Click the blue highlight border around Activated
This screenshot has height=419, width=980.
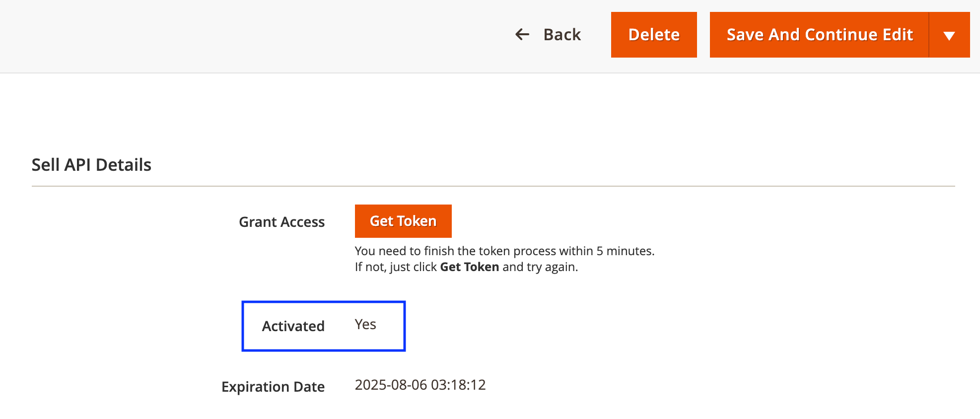point(323,301)
